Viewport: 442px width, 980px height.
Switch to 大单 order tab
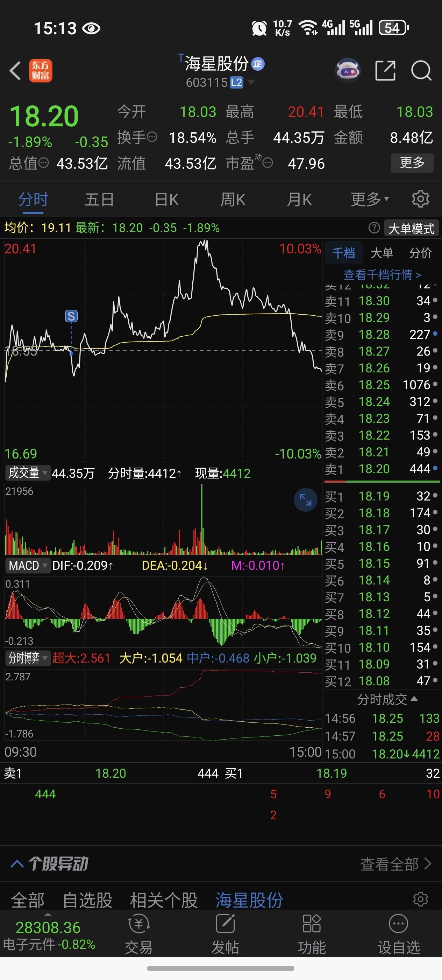pos(382,253)
